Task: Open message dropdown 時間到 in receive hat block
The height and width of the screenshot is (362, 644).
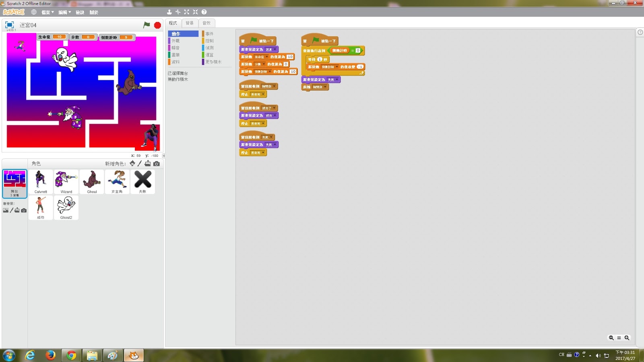Action: pos(268,86)
